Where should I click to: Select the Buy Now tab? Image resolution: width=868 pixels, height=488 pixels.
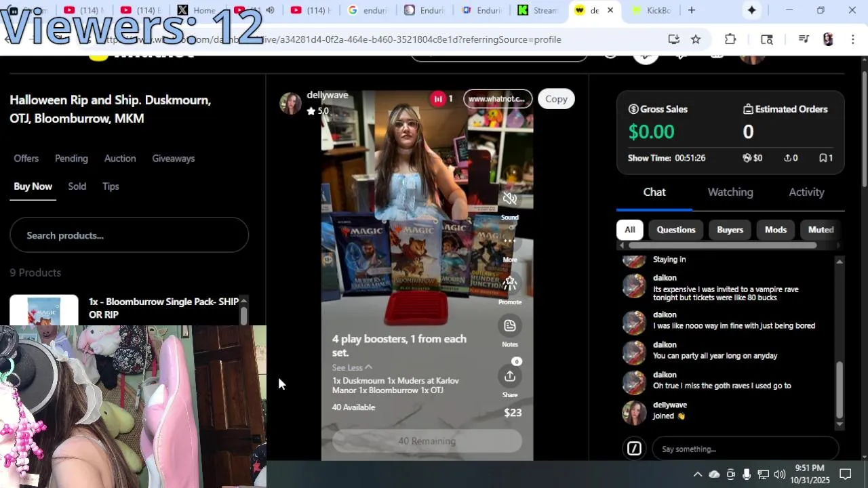(33, 186)
